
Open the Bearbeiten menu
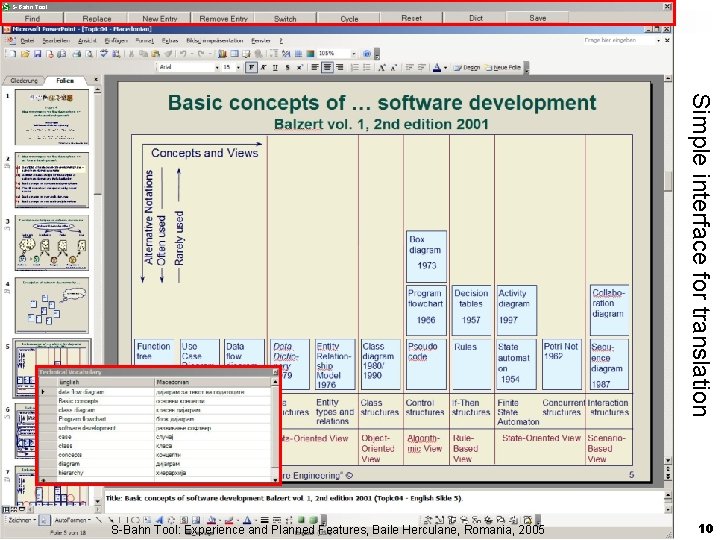pyautogui.click(x=56, y=41)
